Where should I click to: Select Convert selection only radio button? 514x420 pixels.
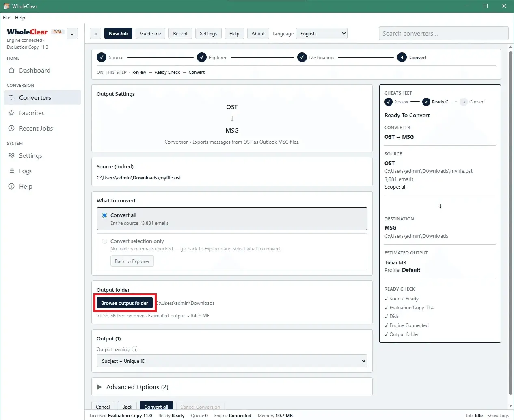[x=105, y=241]
